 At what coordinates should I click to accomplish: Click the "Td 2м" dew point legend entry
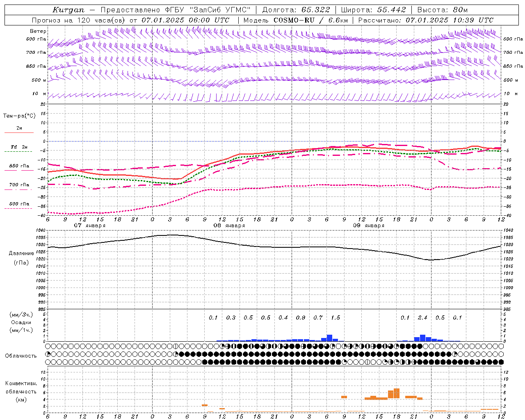(x=19, y=147)
